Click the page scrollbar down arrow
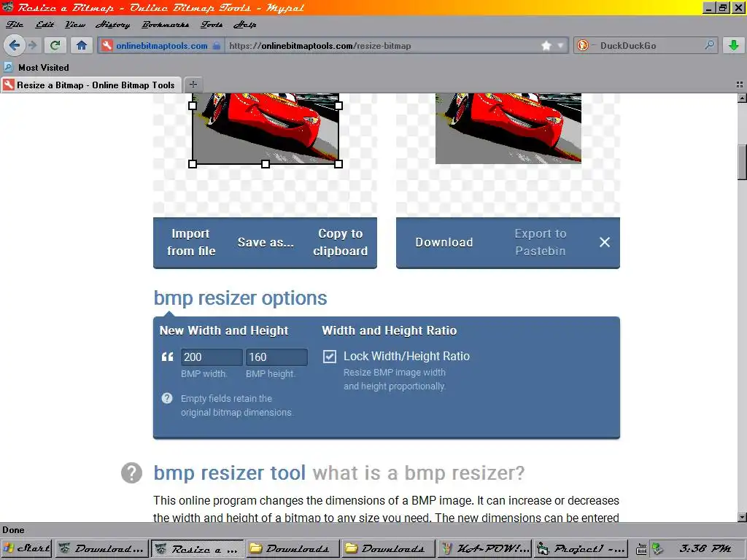Screen dimensions: 747x560 742,517
